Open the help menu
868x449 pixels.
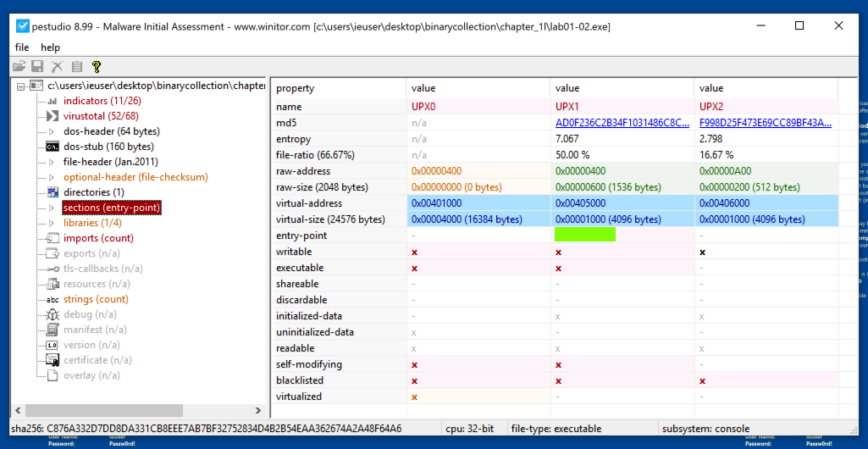tap(50, 47)
